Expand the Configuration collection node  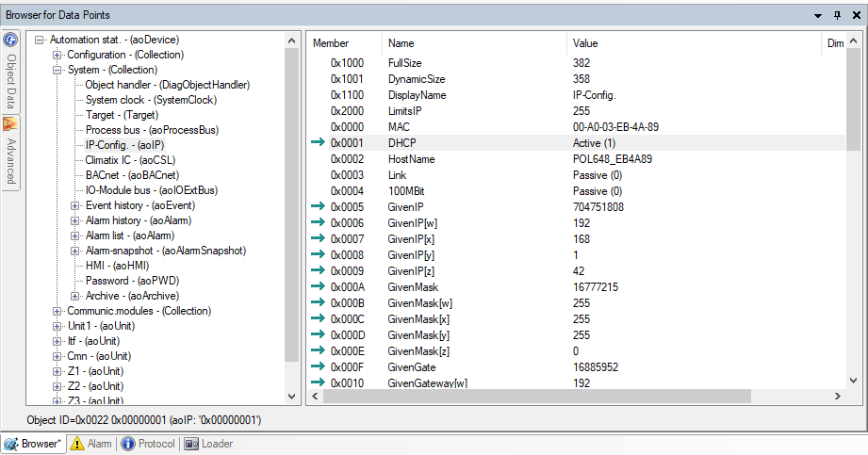point(57,55)
